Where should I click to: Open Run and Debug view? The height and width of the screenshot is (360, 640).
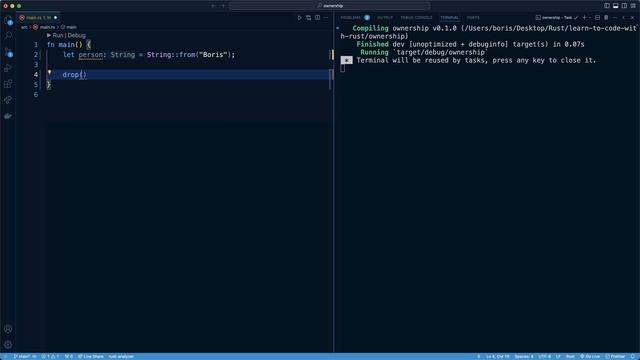[x=8, y=68]
